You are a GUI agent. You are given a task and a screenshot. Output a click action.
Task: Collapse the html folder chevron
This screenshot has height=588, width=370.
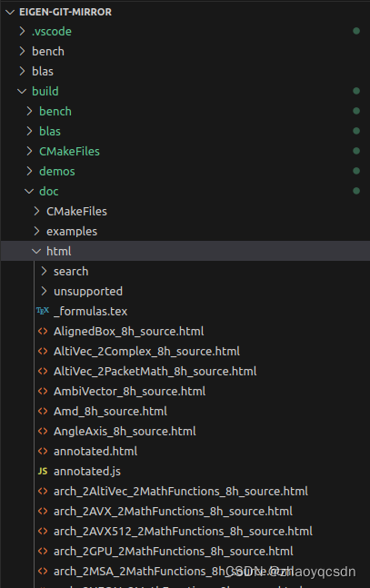coord(36,251)
